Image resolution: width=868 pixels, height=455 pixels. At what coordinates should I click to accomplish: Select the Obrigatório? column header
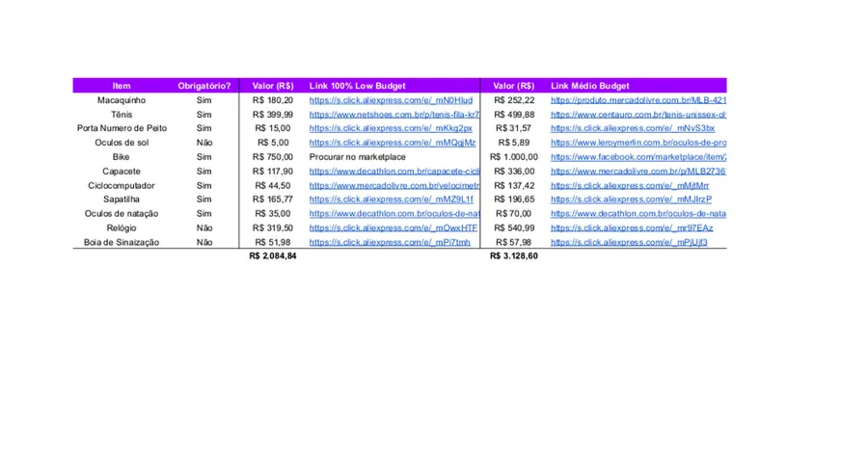[x=204, y=86]
